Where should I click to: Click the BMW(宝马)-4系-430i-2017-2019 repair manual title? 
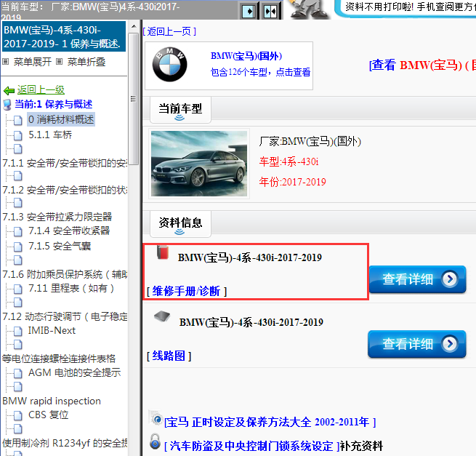[249, 257]
